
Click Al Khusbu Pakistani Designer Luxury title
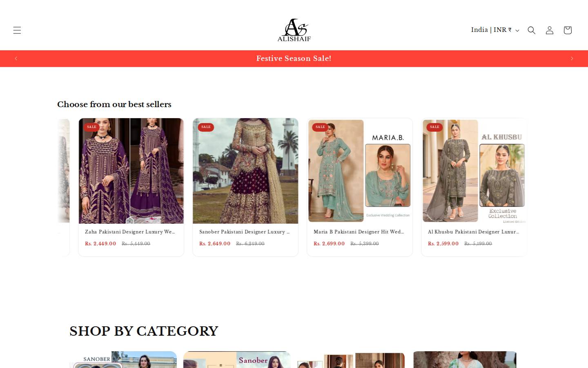point(473,232)
